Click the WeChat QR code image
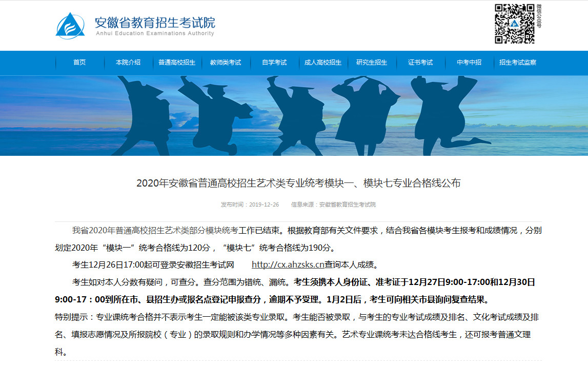Viewport: 588px width, 368px height. (515, 24)
